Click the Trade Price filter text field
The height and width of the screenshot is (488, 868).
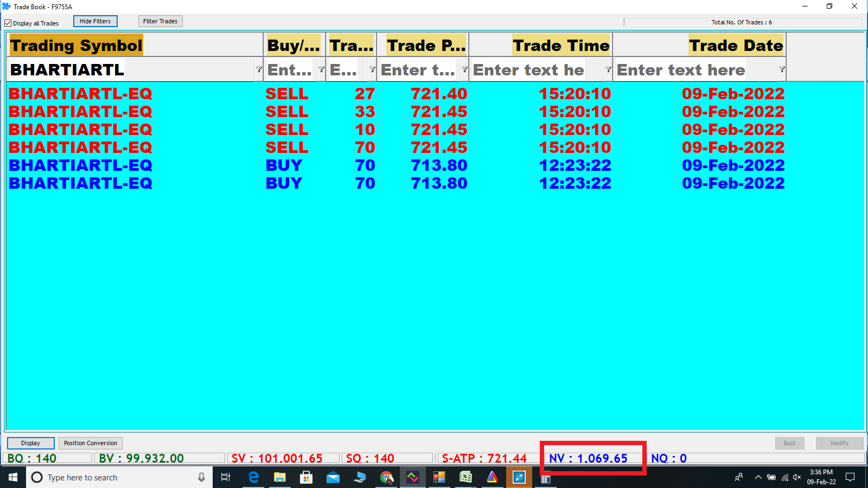419,69
